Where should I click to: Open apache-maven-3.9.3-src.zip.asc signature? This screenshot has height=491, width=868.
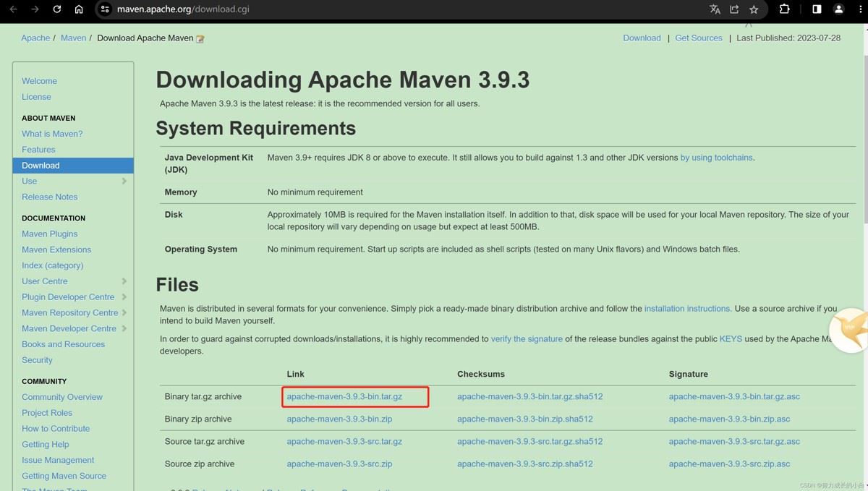coord(729,464)
